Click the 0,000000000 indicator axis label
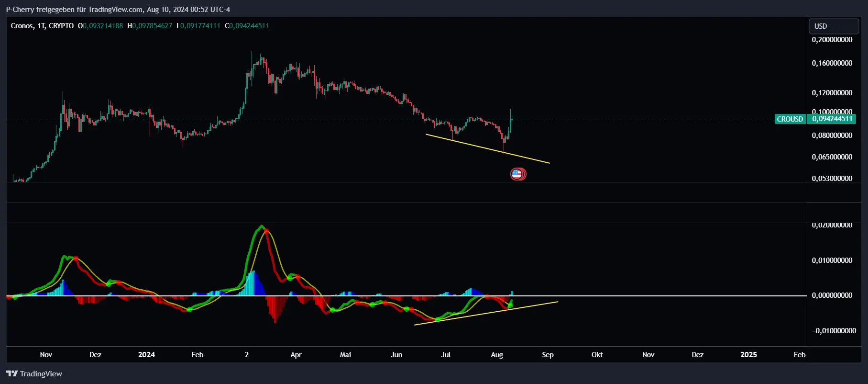The image size is (868, 384). click(x=832, y=295)
